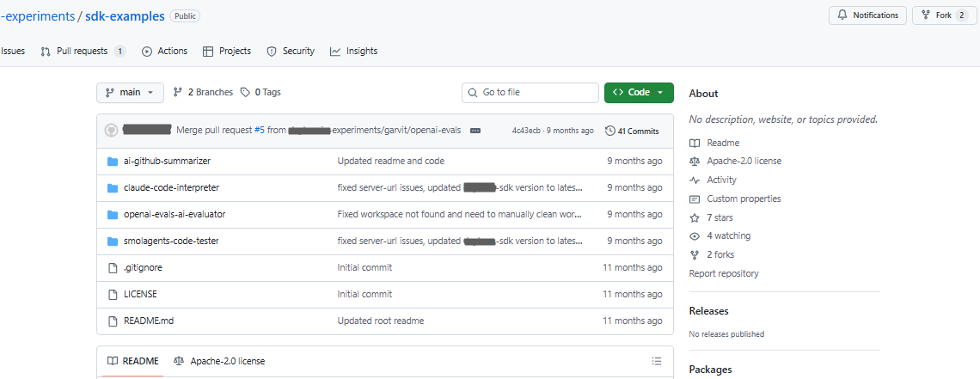Screen dimensions: 980x379
Task: Click folder icon beside ai-github-summarizer
Action: click(113, 161)
